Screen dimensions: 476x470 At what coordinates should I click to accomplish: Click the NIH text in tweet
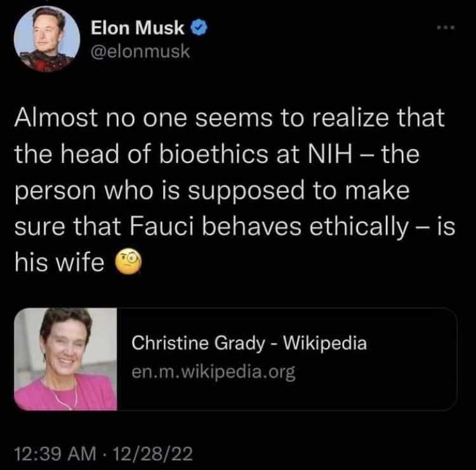(330, 154)
